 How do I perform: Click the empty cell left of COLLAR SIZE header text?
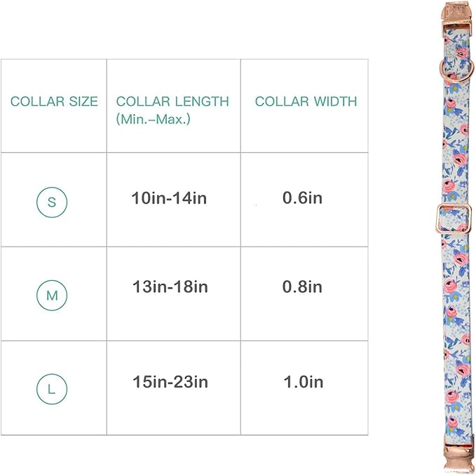tap(6, 102)
